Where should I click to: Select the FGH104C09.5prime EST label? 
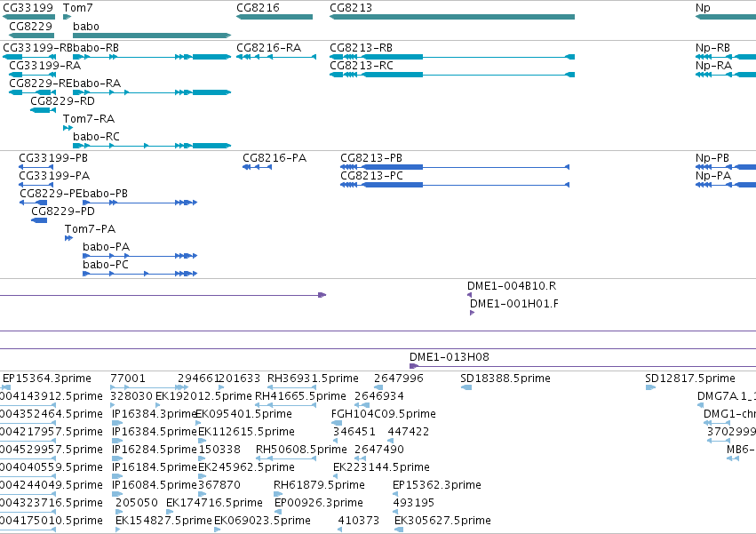(383, 414)
